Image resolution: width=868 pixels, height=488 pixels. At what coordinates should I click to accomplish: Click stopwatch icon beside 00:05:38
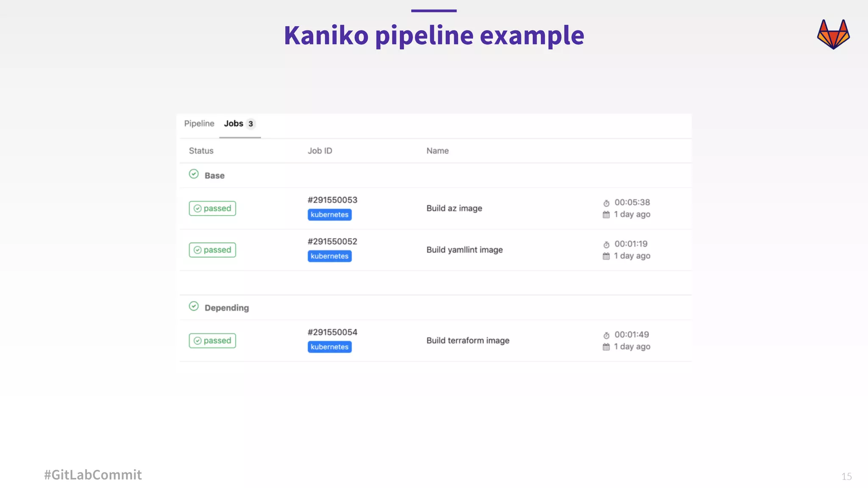[x=606, y=203]
